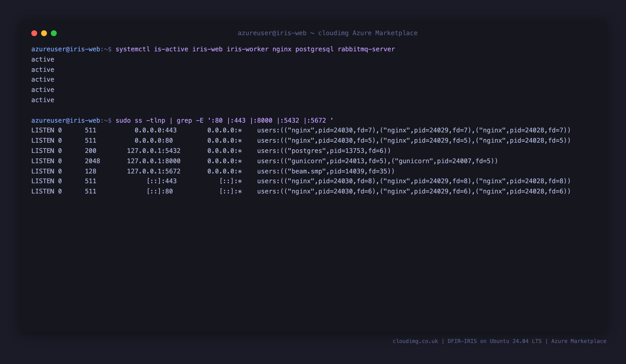The width and height of the screenshot is (626, 364).
Task: Click the '[::]:80' IPv6 address
Action: tap(159, 191)
